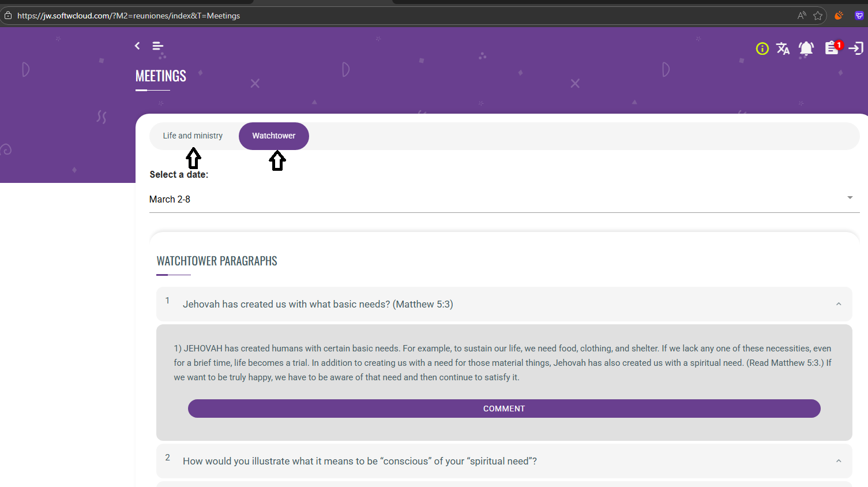Select the Watchtower tab
Viewport: 868px width, 487px height.
(x=273, y=136)
